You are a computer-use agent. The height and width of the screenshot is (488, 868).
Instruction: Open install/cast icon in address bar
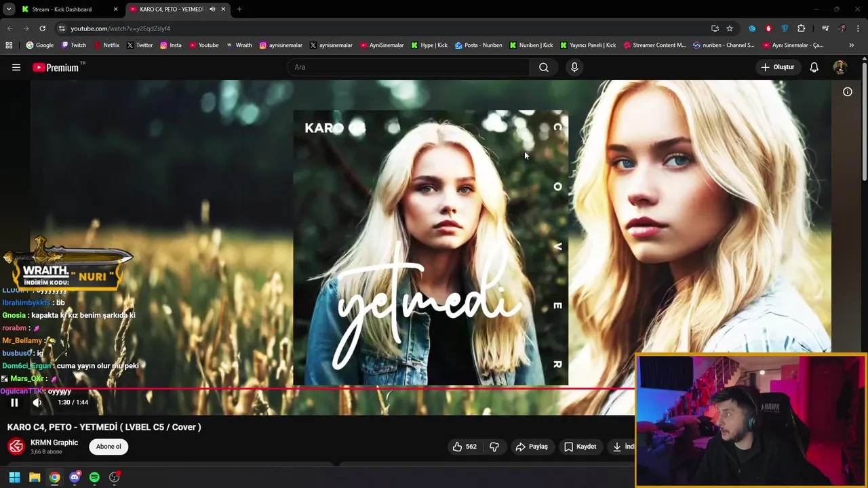point(715,28)
